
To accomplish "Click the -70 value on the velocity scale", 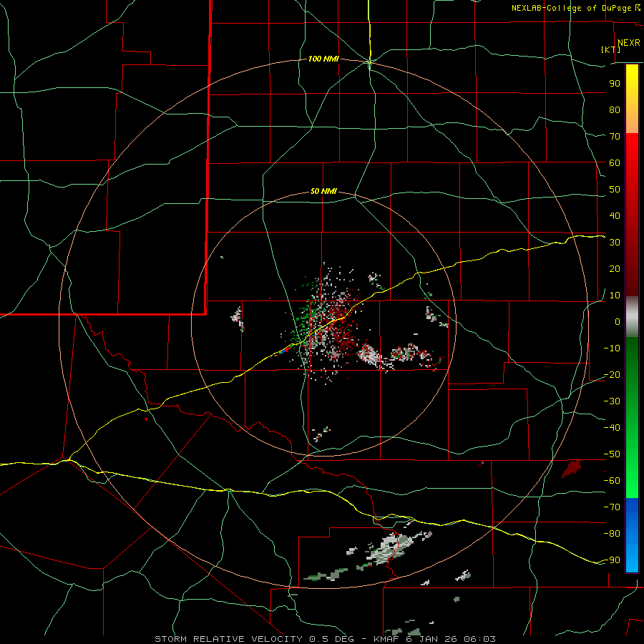I will tap(612, 507).
